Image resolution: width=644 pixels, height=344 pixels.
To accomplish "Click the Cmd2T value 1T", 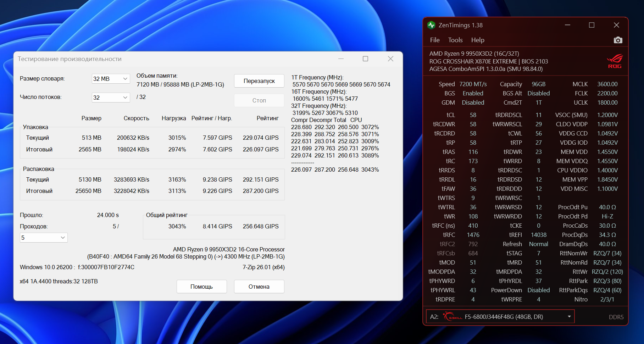I will [x=539, y=102].
